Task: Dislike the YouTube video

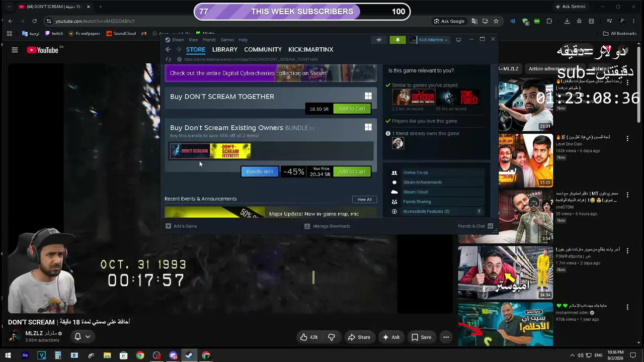Action: click(x=332, y=337)
